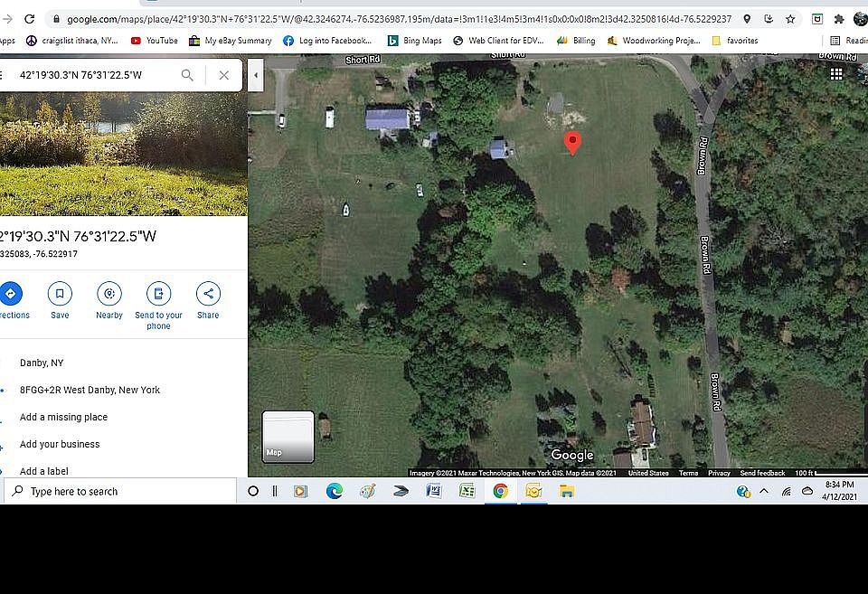Click Add your business
This screenshot has height=594, width=868.
pos(60,444)
